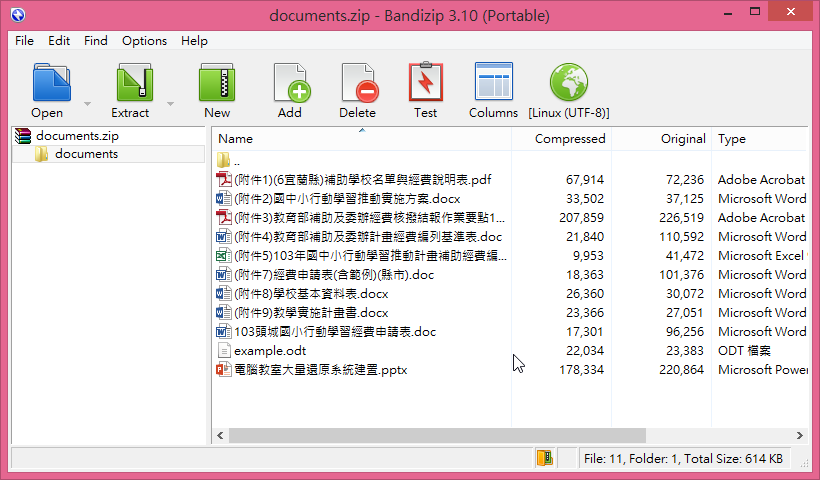Select PDF icon of (附件3) file
820x480 pixels.
click(224, 218)
